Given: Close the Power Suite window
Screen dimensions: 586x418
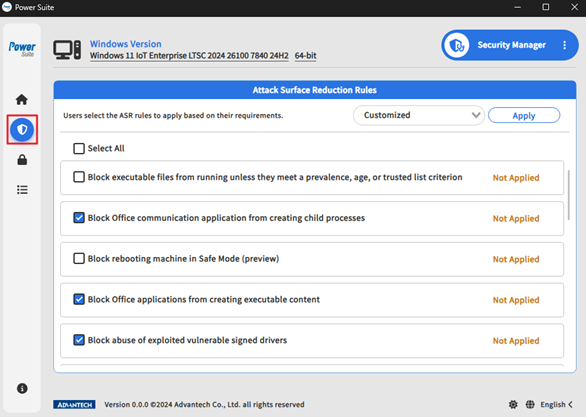Looking at the screenshot, I should tap(574, 7).
